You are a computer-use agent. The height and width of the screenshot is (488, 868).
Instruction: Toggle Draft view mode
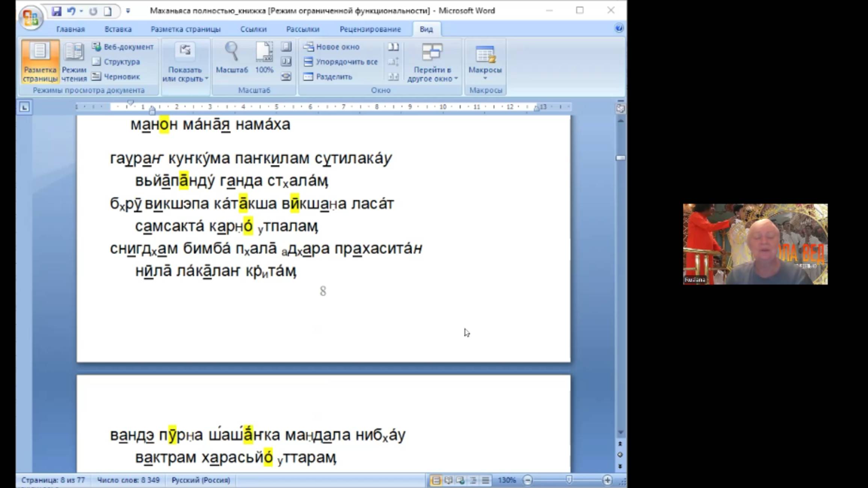[x=116, y=77]
